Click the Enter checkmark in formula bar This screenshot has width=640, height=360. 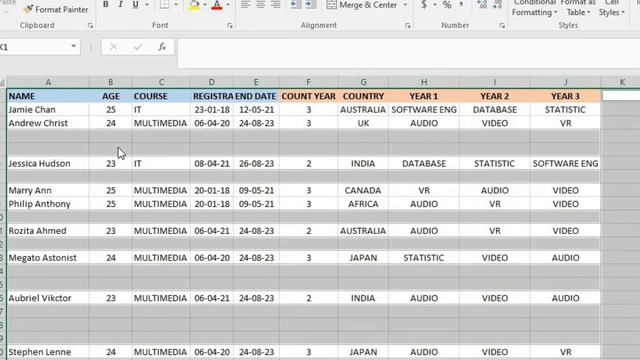point(138,47)
